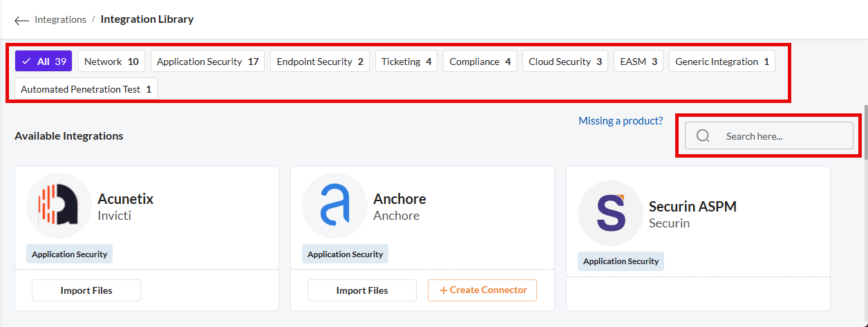This screenshot has width=868, height=327.
Task: Click the page vertical scrollbar
Action: point(865,133)
